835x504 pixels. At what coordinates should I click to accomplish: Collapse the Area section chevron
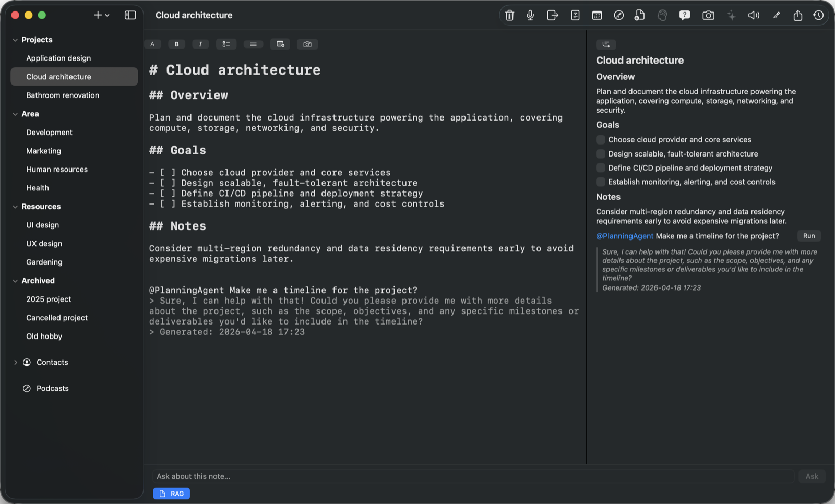(15, 114)
